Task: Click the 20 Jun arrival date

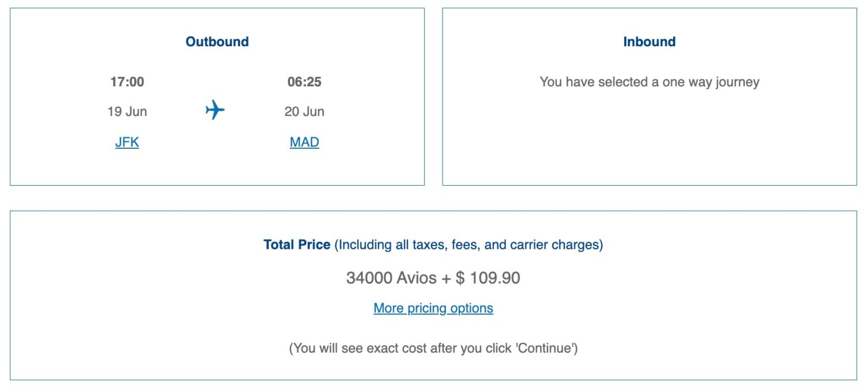Action: click(x=304, y=111)
